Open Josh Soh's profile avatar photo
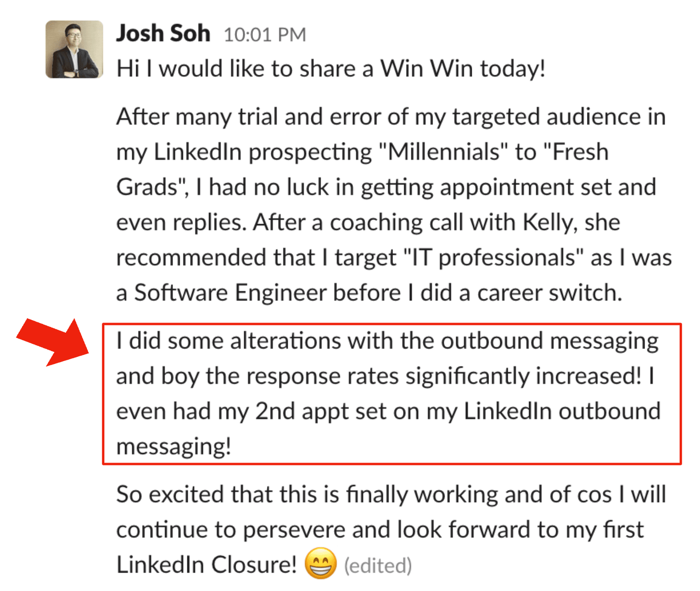The image size is (700, 591). tap(74, 49)
